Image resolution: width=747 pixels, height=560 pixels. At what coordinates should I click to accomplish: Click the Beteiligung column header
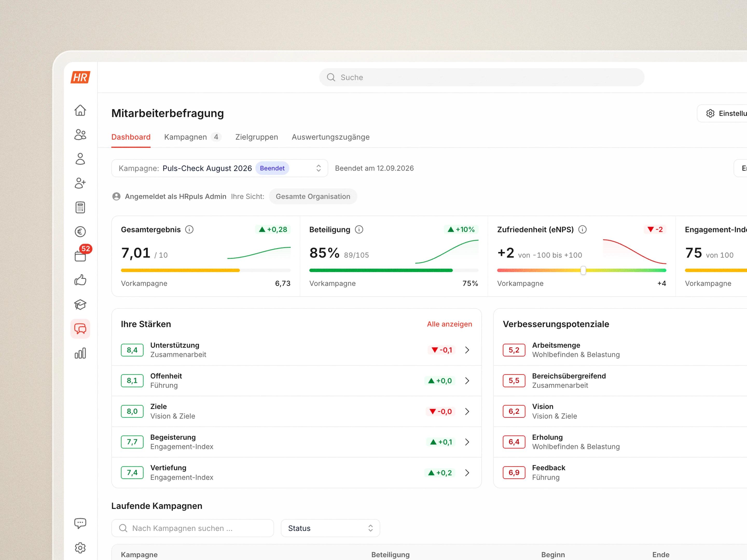pos(390,555)
